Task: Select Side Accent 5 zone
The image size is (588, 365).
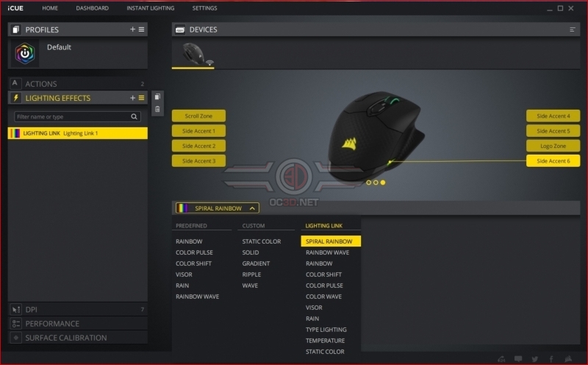Action: (553, 131)
